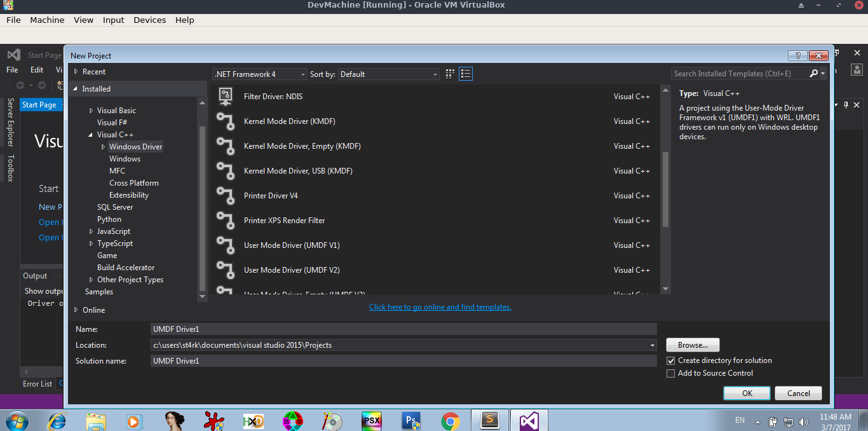Click the go online and find templates link
Viewport: 868px width, 431px height.
point(440,307)
